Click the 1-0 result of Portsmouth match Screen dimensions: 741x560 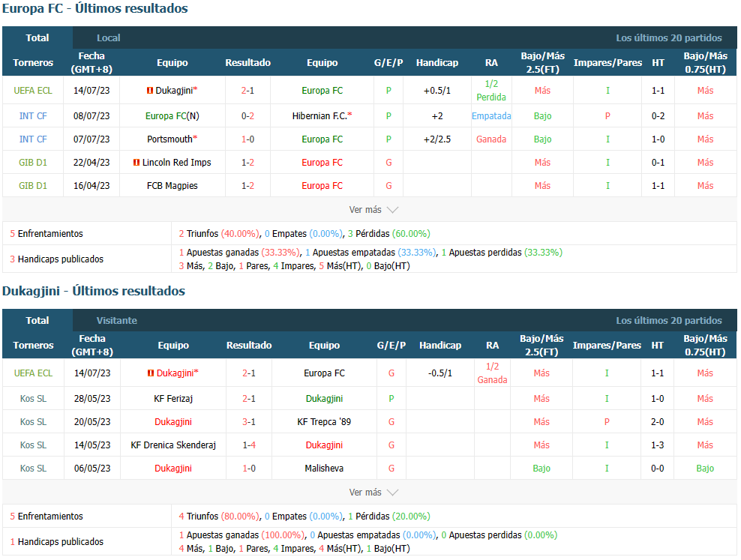[x=247, y=139]
